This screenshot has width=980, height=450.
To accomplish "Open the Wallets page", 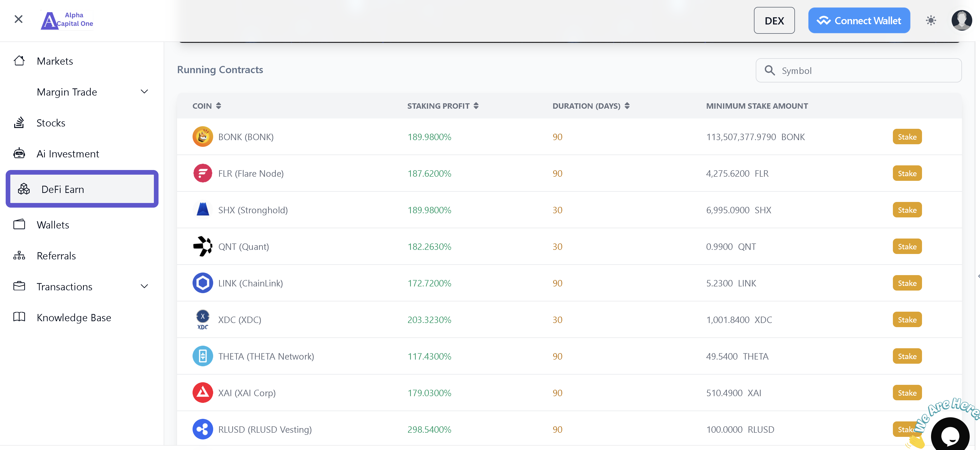I will [53, 225].
